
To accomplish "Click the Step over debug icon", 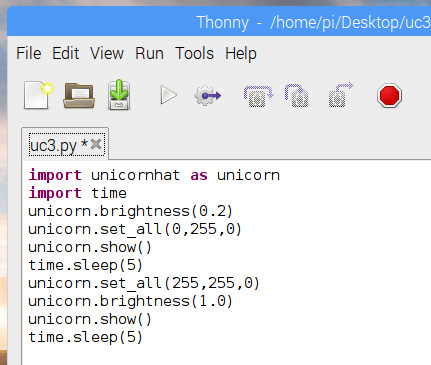I will click(258, 96).
